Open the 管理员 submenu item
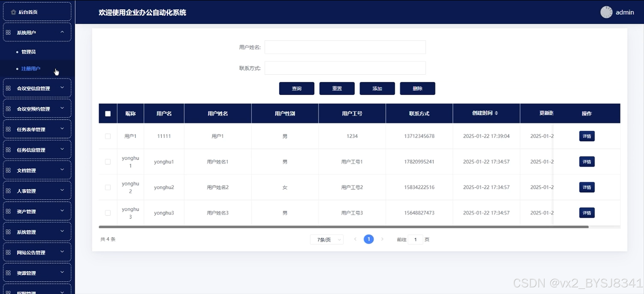 (28, 52)
